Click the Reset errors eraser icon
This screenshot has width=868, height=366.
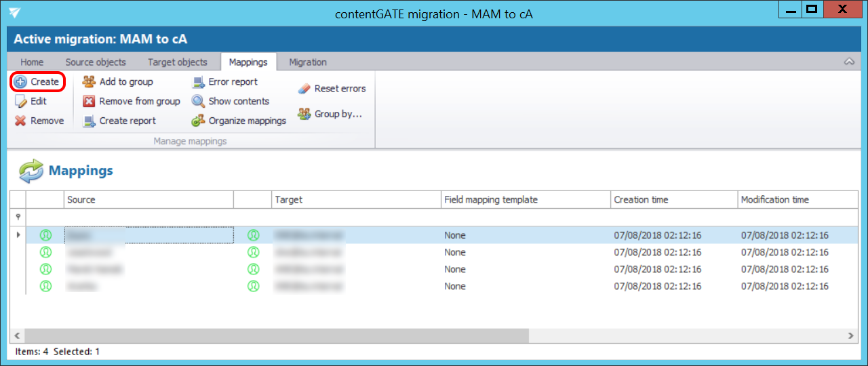[x=304, y=89]
